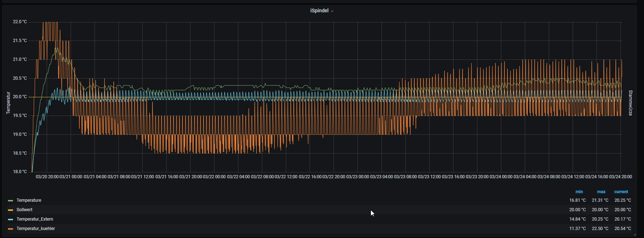The width and height of the screenshot is (644, 238).
Task: Toggle the Sollwert series visibility
Action: point(24,210)
